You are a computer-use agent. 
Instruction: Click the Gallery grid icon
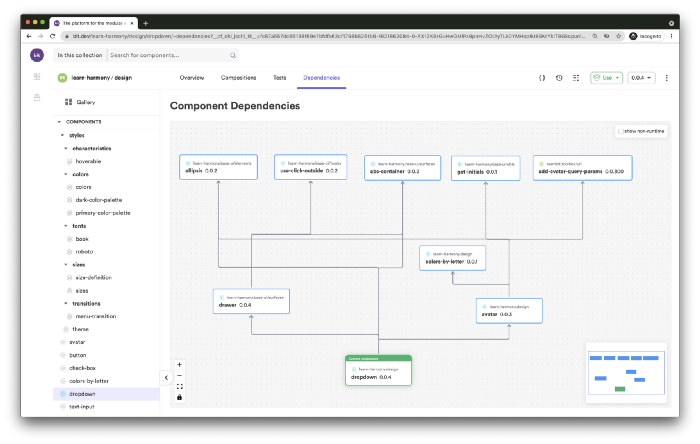coord(68,102)
